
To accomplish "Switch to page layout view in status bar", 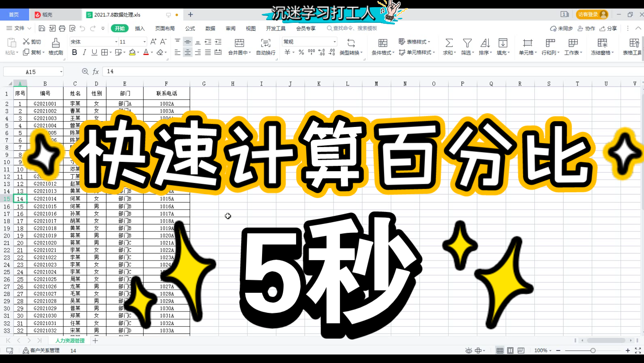I will point(510,350).
